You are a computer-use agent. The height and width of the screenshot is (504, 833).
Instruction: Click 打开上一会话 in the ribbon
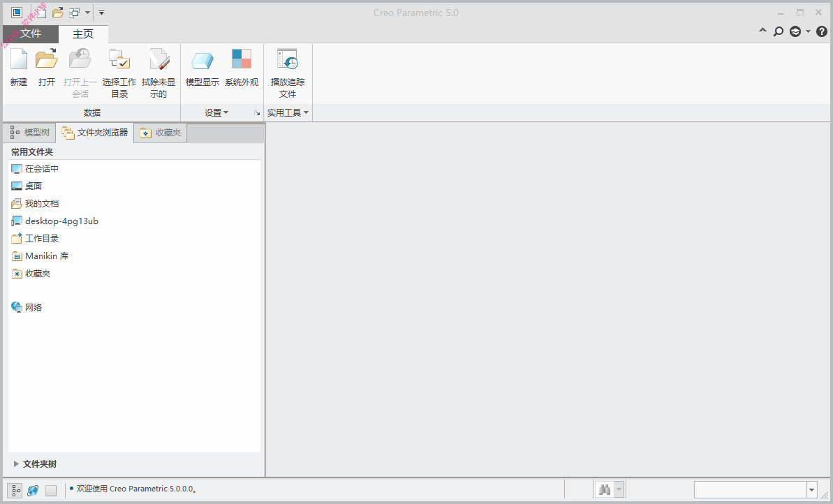coord(80,73)
